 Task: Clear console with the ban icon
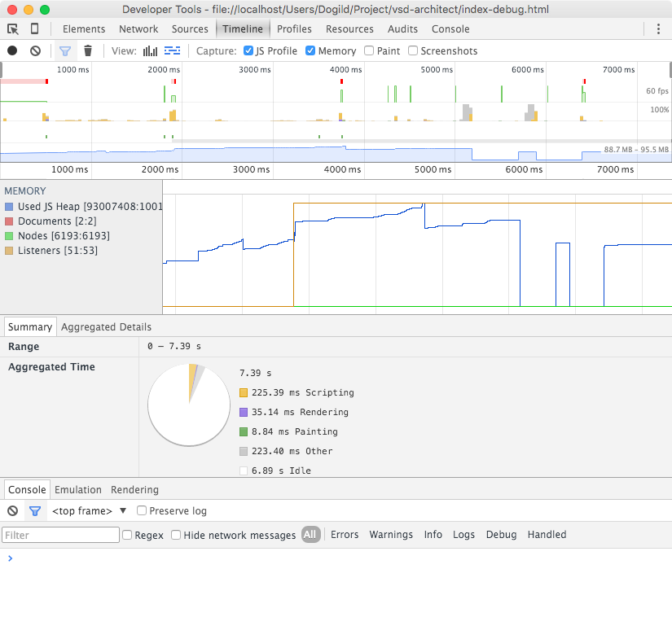click(13, 510)
